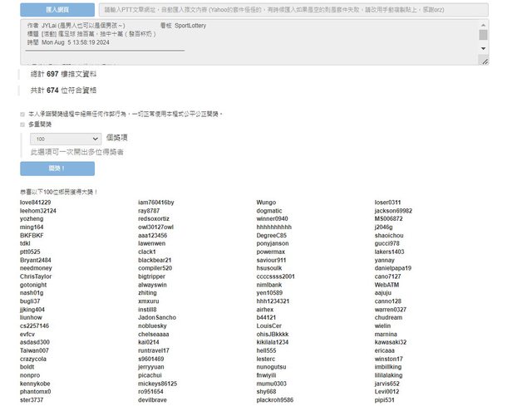Click winner name Wungo

(266, 203)
